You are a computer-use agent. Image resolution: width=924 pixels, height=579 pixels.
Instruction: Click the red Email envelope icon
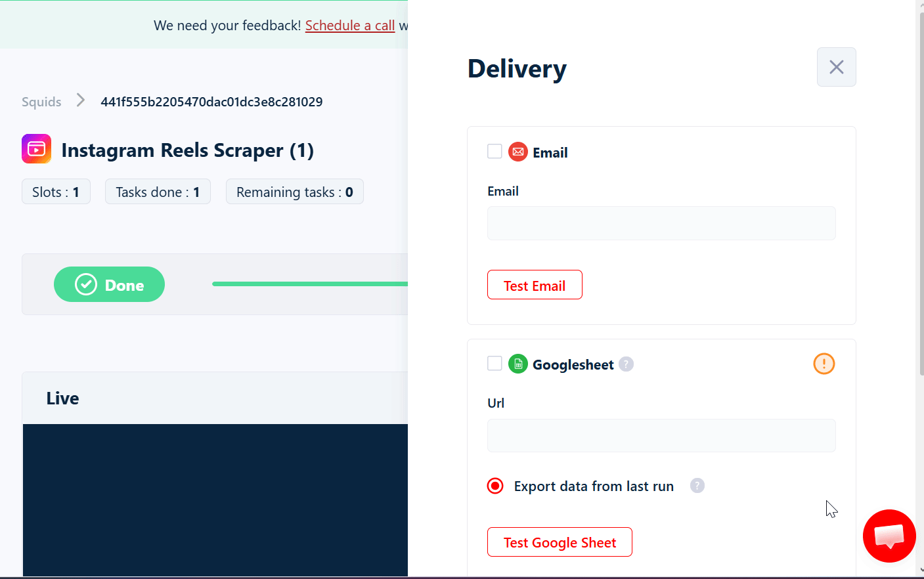click(x=518, y=151)
